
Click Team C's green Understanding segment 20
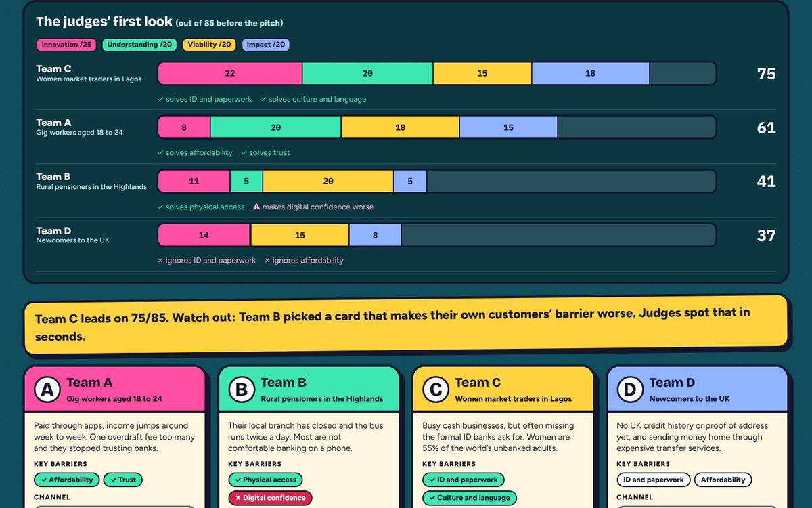click(x=367, y=73)
